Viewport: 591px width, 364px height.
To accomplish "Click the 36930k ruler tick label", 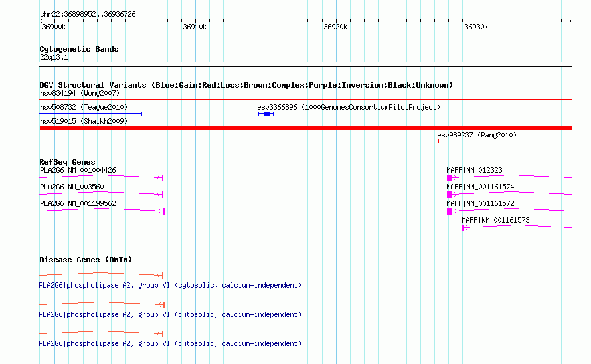I will click(x=476, y=27).
